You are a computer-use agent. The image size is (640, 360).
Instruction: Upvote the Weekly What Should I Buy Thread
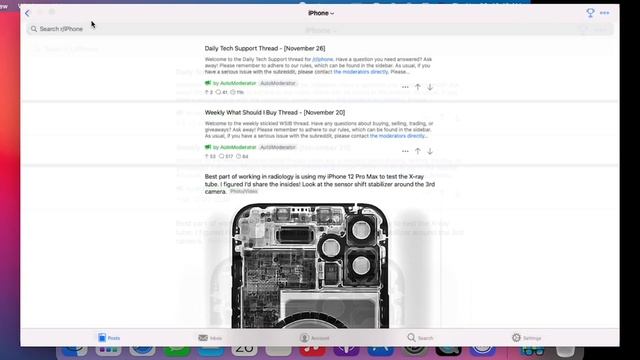[418, 151]
